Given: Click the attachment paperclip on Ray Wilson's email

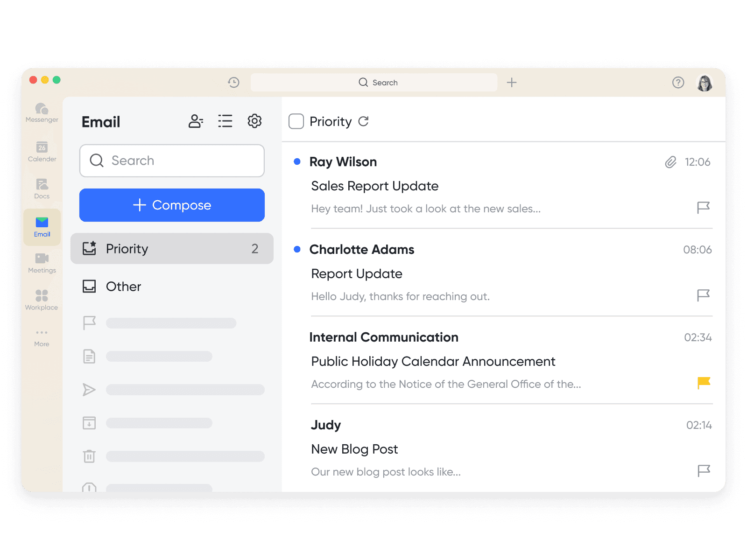Looking at the screenshot, I should (671, 162).
